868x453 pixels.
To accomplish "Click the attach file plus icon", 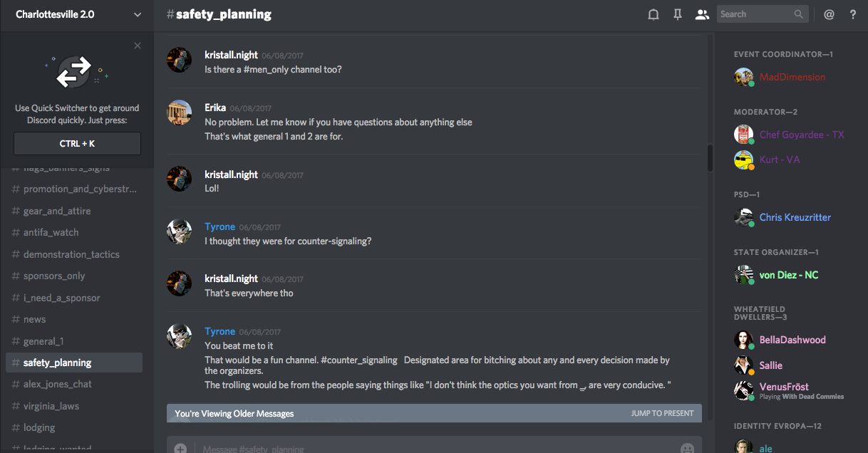I will 181,449.
